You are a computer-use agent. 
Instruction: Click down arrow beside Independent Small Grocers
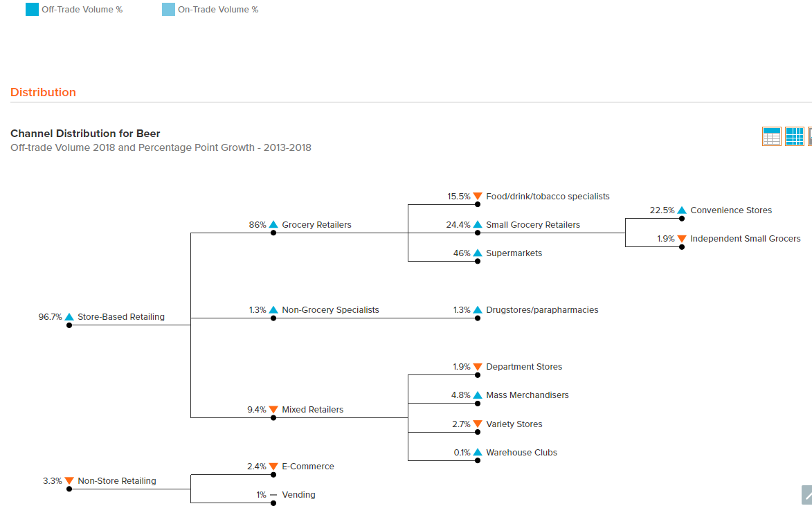682,239
